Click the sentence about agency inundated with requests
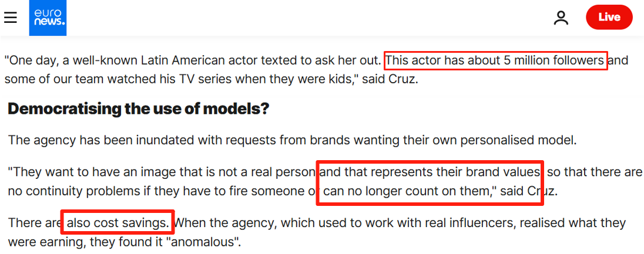This screenshot has height=254, width=644. [x=293, y=140]
